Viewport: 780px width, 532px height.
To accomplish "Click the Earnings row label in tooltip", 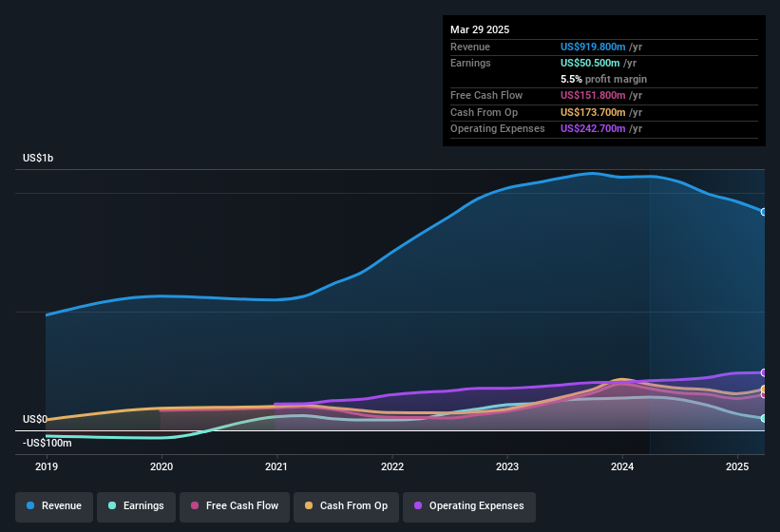I will 470,63.
